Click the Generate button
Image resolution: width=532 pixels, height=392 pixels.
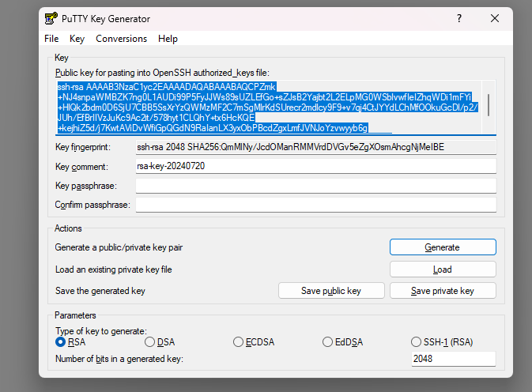[x=443, y=247]
